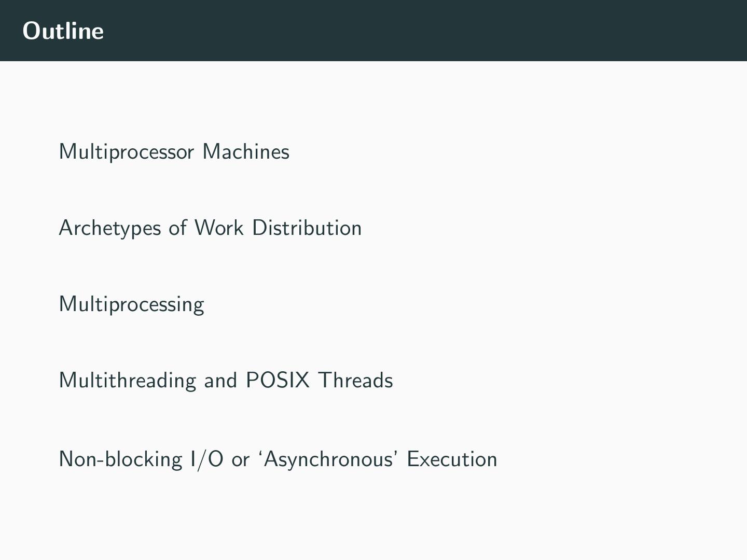Click the word 'Execution' in last entry

coord(452,459)
